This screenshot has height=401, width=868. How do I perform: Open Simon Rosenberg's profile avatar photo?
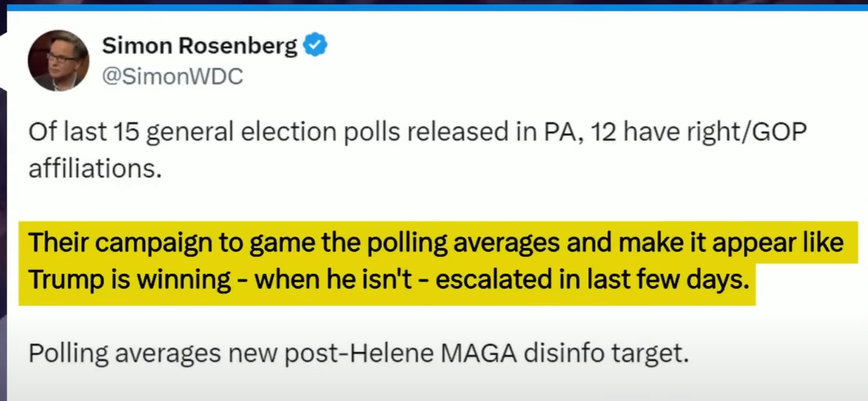click(x=58, y=61)
